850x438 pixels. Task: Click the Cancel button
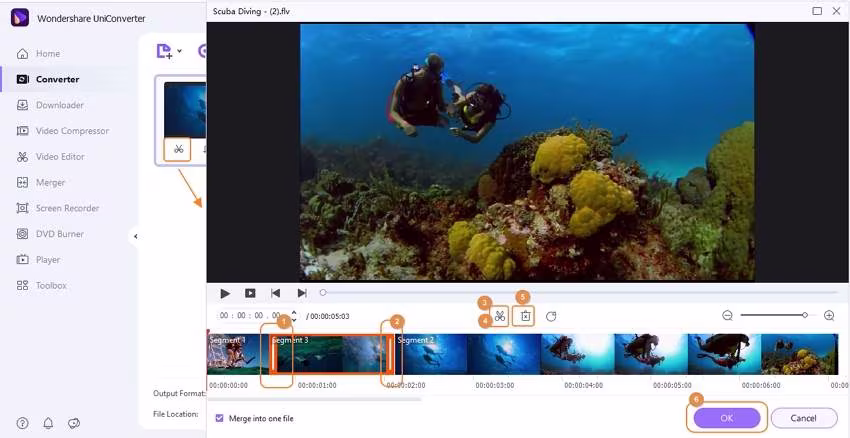click(803, 418)
